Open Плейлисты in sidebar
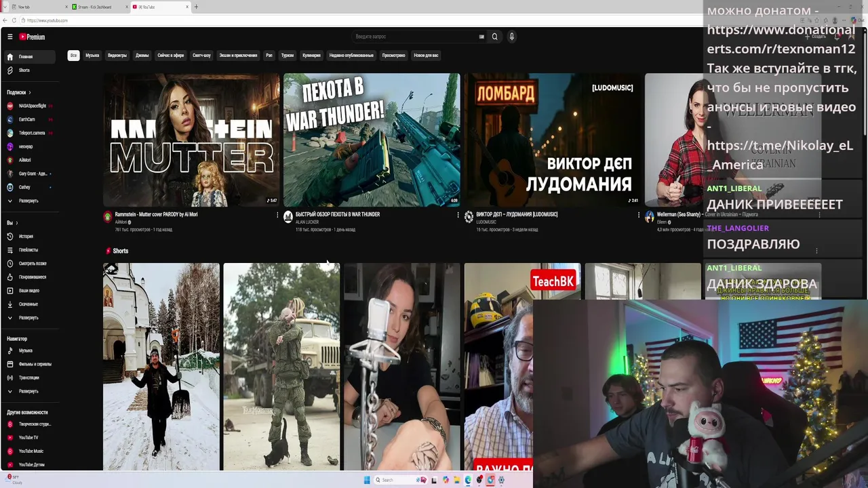Screen dimensions: 868x488 click(29, 250)
